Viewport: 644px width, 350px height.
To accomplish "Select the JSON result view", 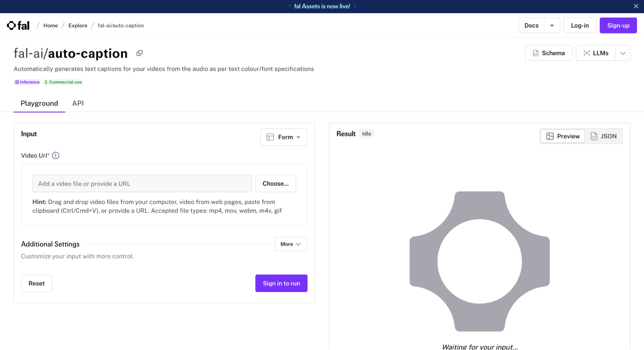I will [604, 136].
